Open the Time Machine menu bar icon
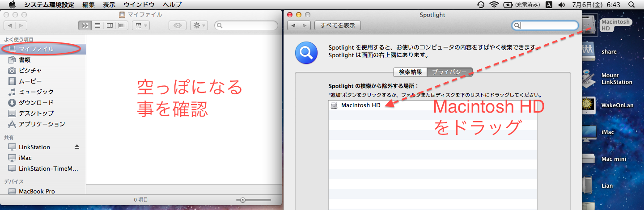 click(481, 4)
